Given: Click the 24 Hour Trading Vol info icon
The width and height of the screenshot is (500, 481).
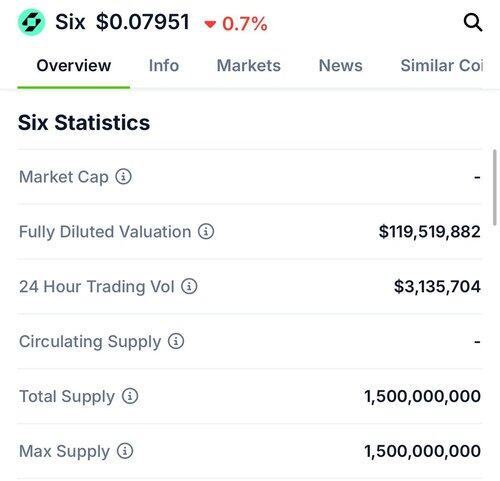Looking at the screenshot, I should (x=189, y=286).
